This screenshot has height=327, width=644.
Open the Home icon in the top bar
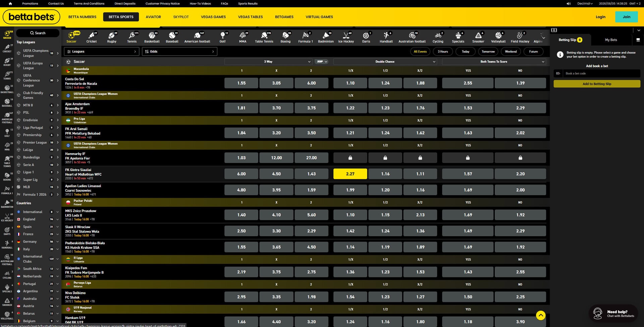[x=10, y=4]
